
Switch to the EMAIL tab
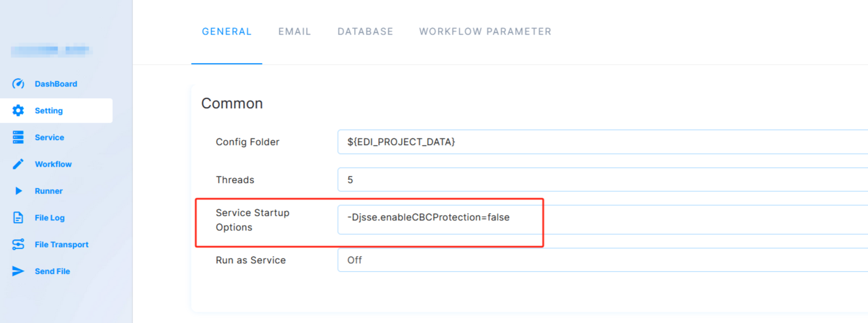(x=294, y=31)
